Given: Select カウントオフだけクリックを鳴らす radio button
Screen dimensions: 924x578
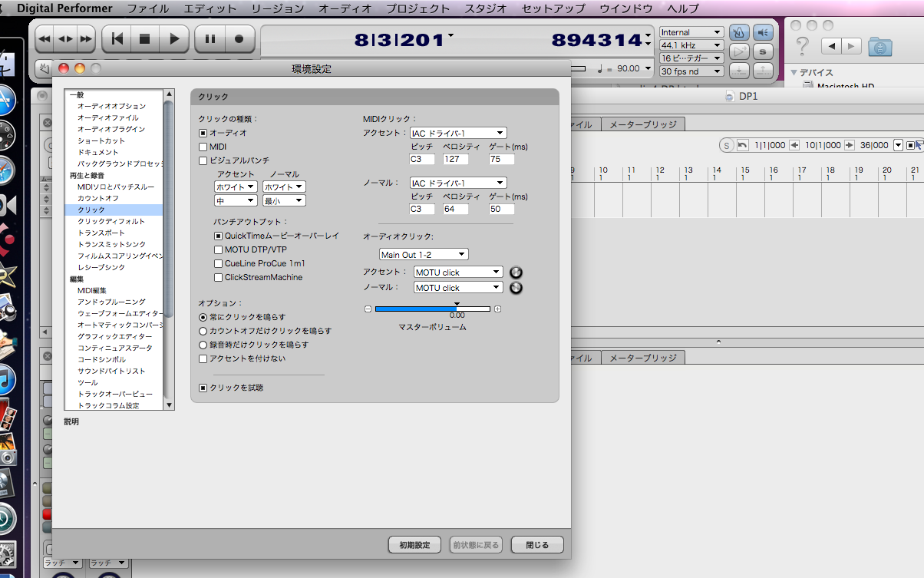Looking at the screenshot, I should click(x=203, y=331).
